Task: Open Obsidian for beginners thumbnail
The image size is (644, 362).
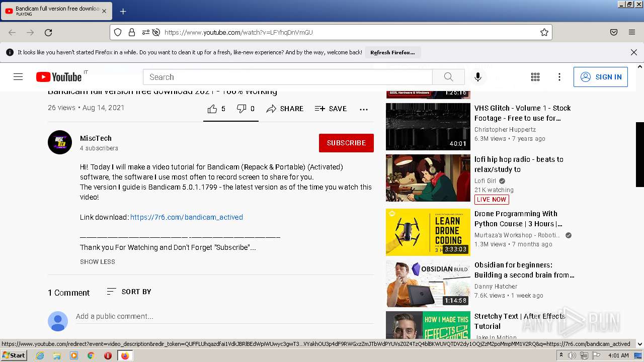Action: point(428,284)
